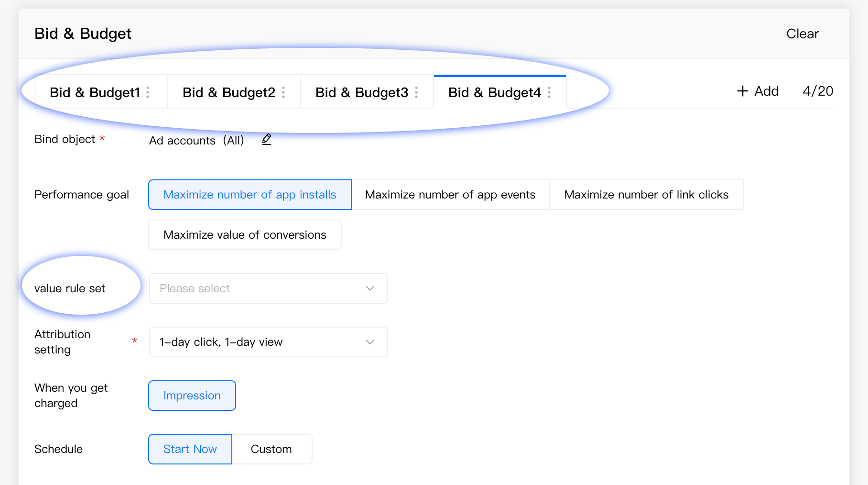Image resolution: width=868 pixels, height=485 pixels.
Task: Click the plus icon to add budget
Action: pyautogui.click(x=742, y=91)
